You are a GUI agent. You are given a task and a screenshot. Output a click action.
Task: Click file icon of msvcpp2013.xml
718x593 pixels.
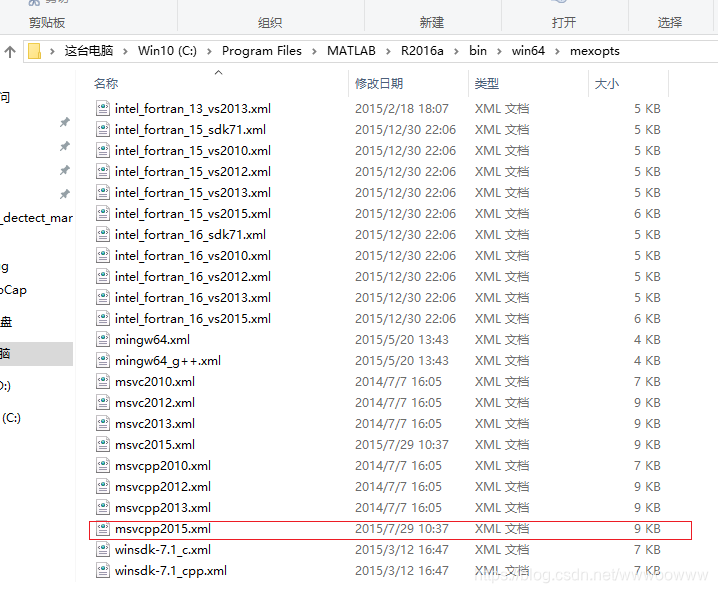tap(103, 508)
